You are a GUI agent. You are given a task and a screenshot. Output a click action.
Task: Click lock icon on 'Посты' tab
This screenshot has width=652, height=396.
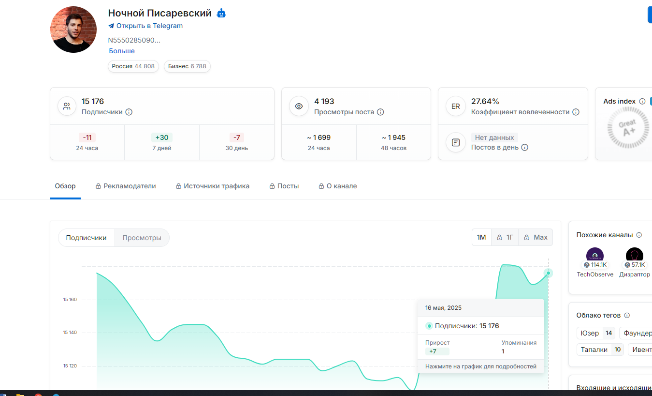coord(272,186)
